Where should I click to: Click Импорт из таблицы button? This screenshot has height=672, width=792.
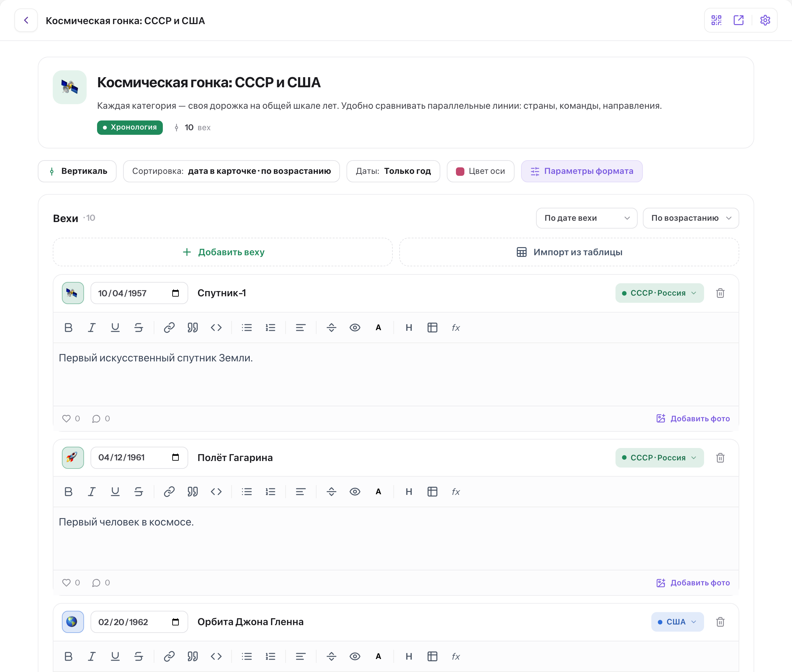click(569, 252)
